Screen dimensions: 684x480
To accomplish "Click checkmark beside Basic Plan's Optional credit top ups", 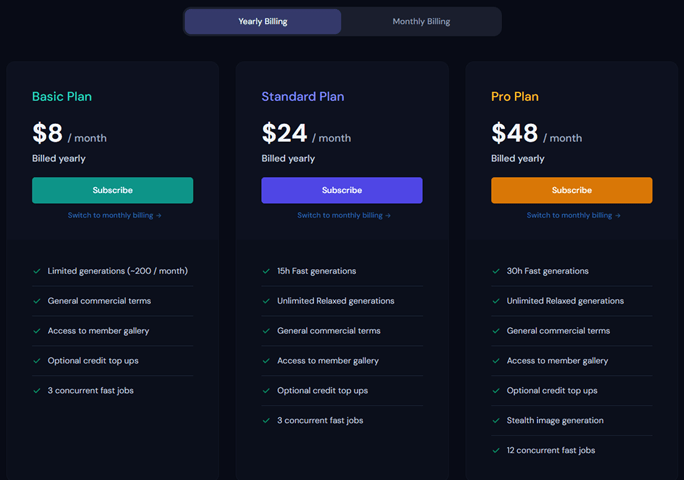I will 37,361.
